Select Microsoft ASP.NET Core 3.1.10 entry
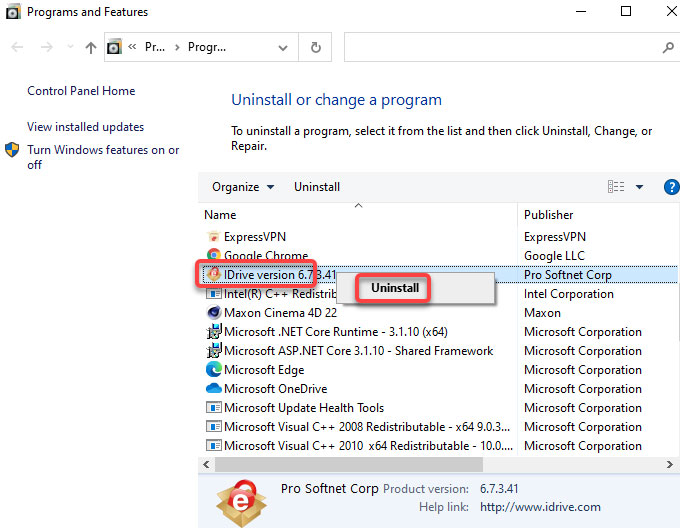The image size is (680, 528). click(x=359, y=351)
